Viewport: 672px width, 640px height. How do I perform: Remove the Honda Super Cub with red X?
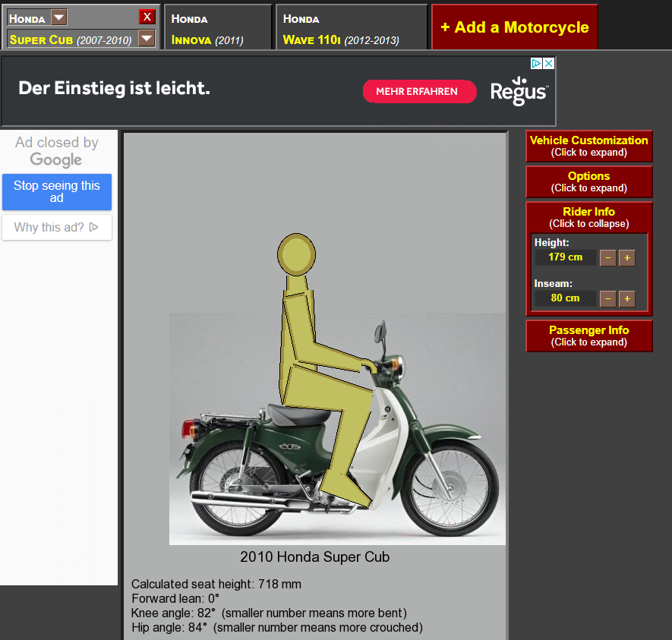[x=147, y=17]
